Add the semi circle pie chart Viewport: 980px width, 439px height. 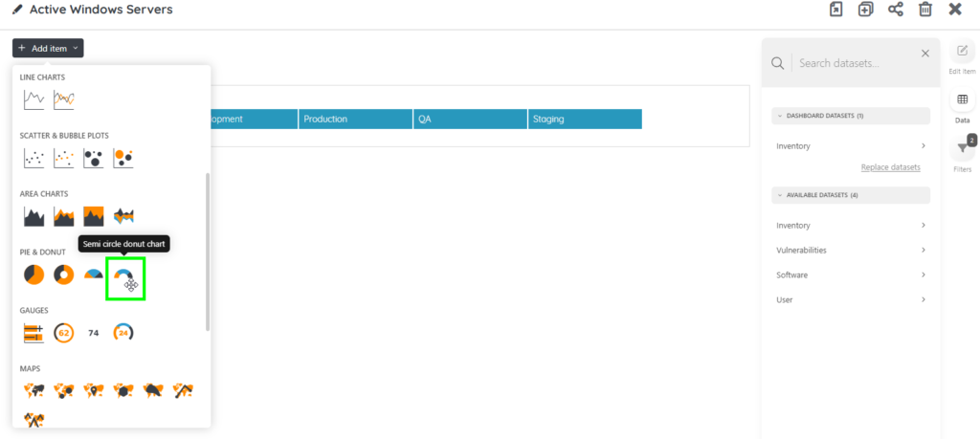coord(94,274)
